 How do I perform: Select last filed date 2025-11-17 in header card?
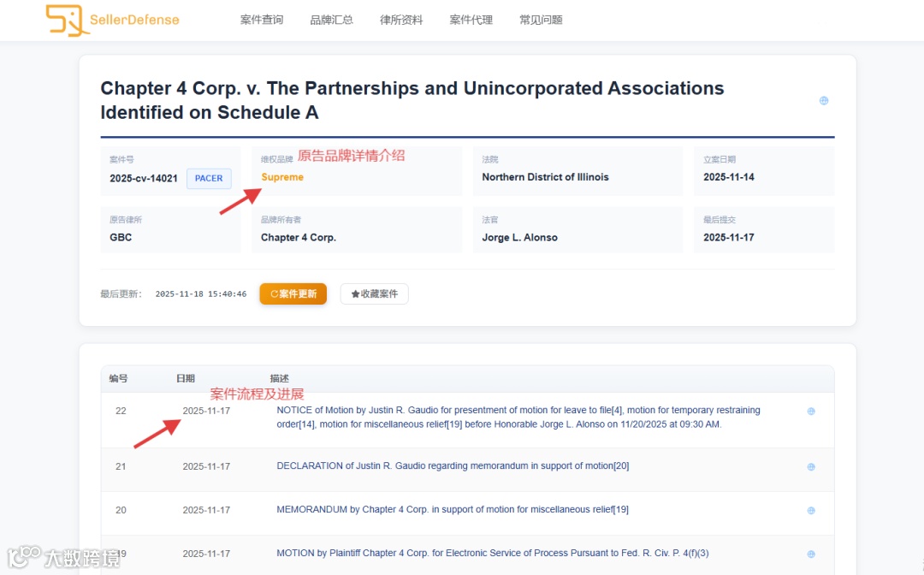(x=728, y=237)
